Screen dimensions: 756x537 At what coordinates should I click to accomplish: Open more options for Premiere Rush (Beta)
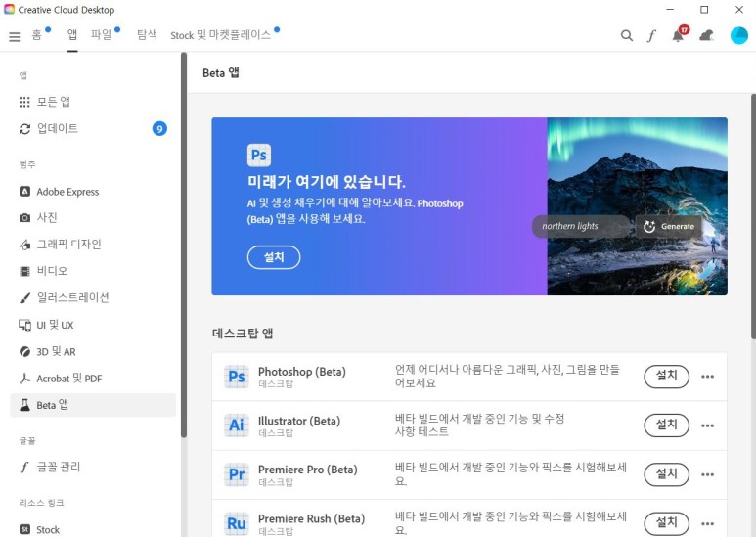point(707,524)
